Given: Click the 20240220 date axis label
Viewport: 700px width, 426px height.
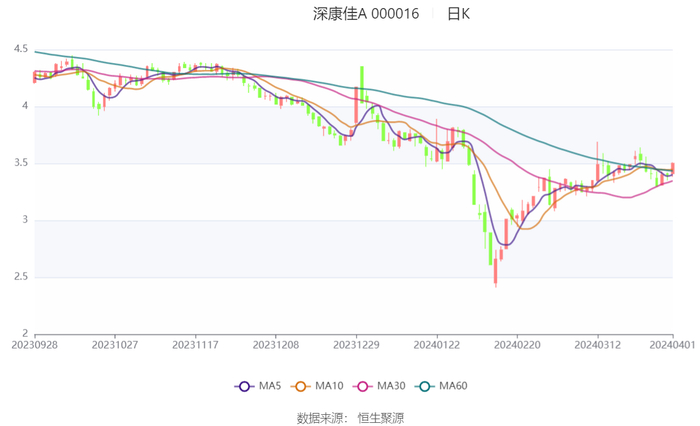Looking at the screenshot, I should (x=517, y=344).
